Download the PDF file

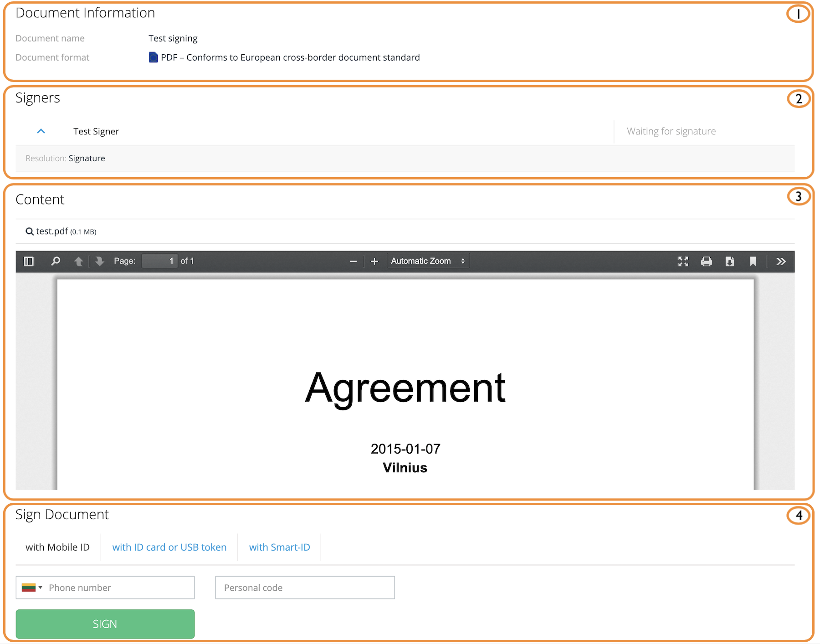click(730, 261)
